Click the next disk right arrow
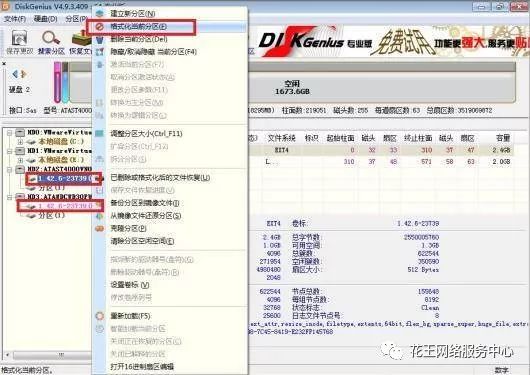530x375 pixels. [23, 74]
